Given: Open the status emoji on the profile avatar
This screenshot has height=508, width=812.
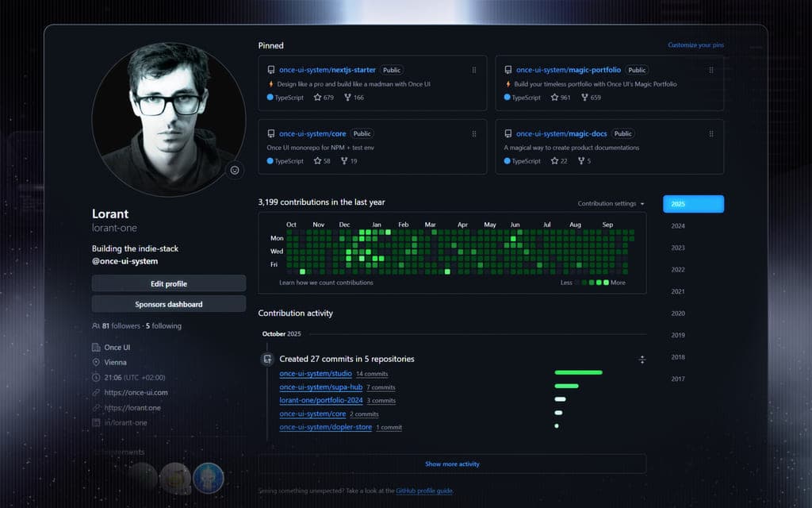Looking at the screenshot, I should point(236,170).
